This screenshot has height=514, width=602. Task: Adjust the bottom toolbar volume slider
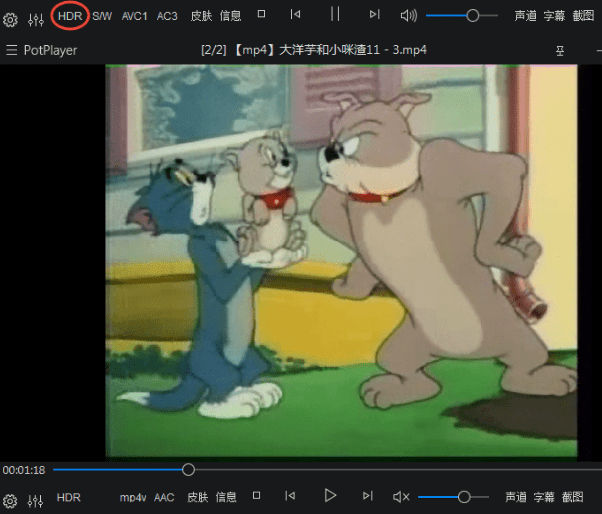(453, 497)
